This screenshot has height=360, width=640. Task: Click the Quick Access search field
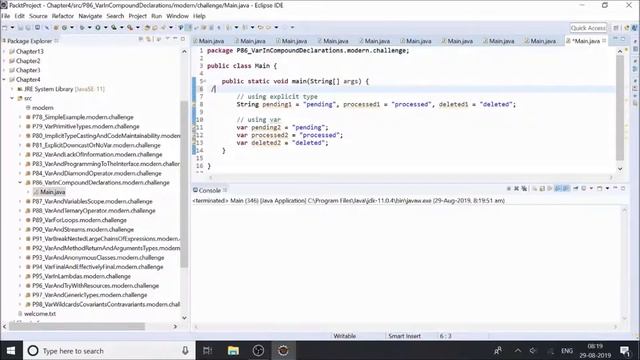pos(588,28)
